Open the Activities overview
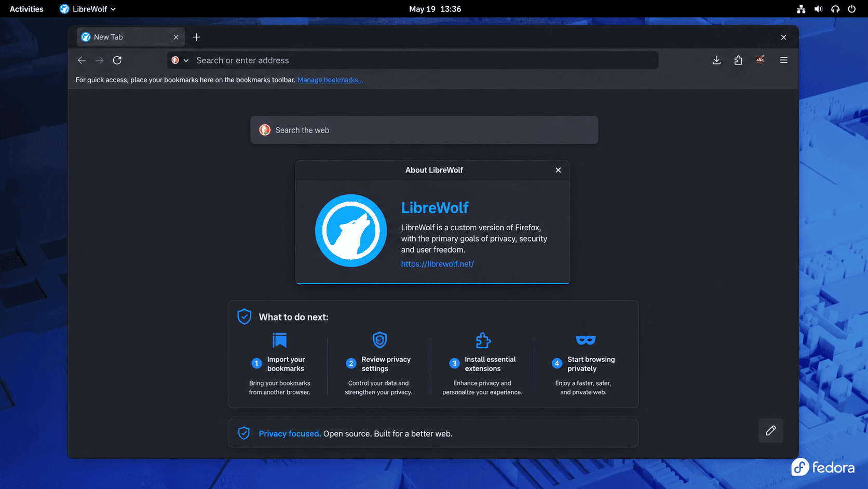The height and width of the screenshot is (489, 868). coord(26,9)
